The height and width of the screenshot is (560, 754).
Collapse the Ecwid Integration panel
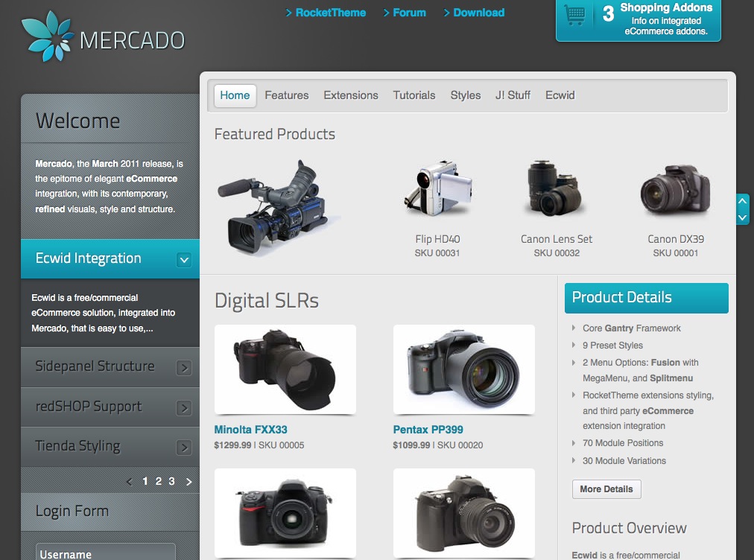tap(184, 260)
